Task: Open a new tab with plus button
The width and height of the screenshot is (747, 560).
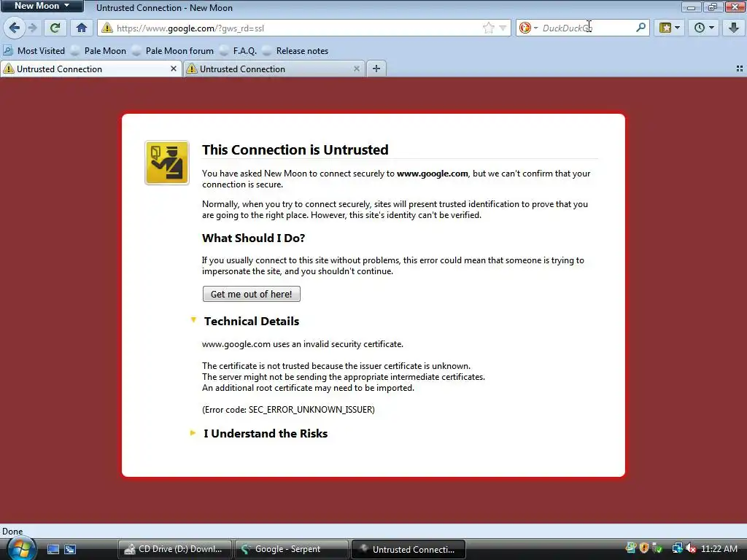Action: [376, 69]
